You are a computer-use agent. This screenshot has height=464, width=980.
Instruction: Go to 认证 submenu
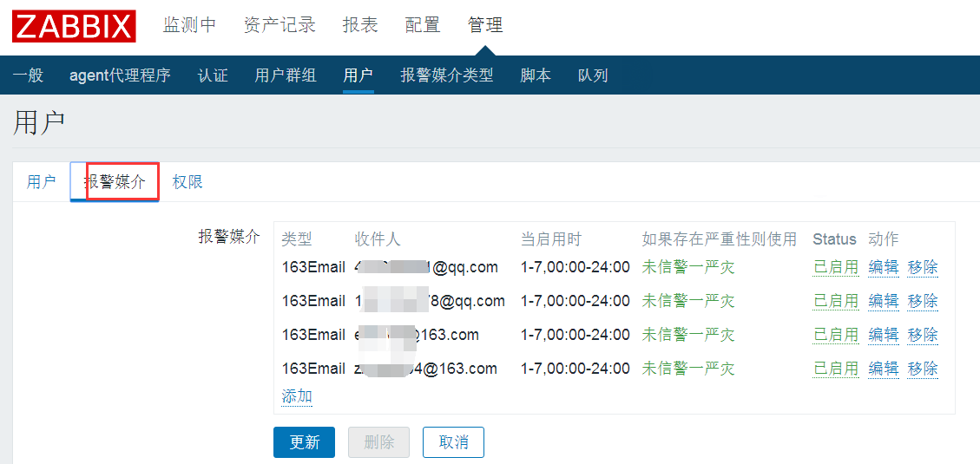point(213,75)
